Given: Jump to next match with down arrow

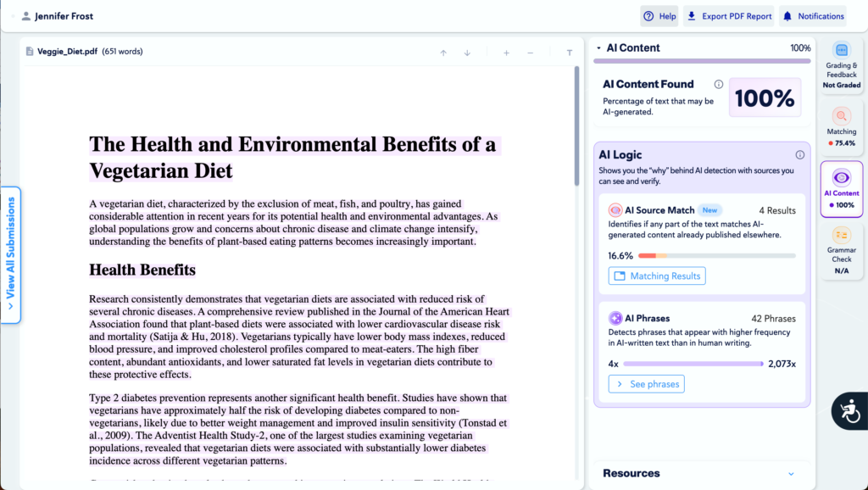Looking at the screenshot, I should (x=467, y=53).
